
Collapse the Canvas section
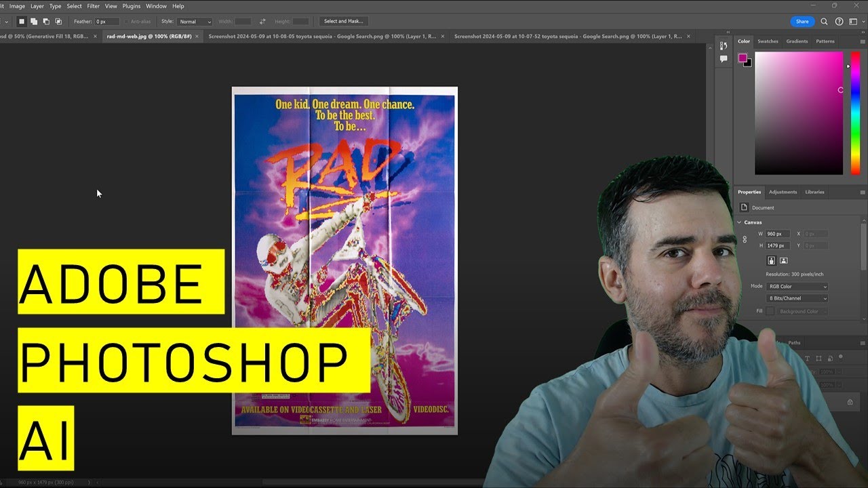(740, 222)
